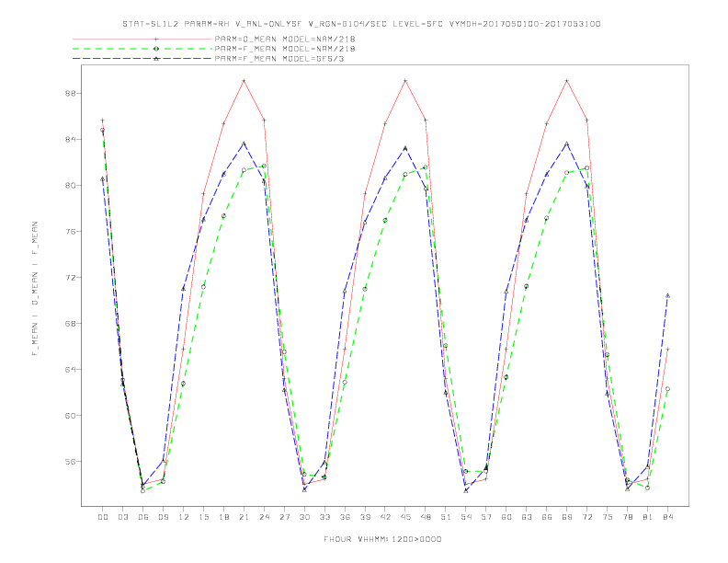Click x-axis forecast hour label 42
The image size is (728, 563).
pos(385,517)
